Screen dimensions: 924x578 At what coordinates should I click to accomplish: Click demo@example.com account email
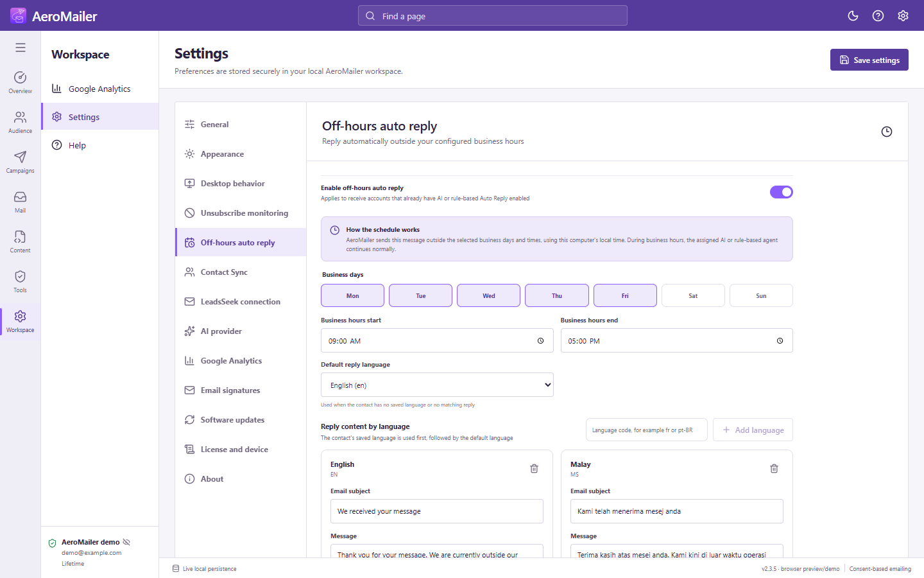91,552
